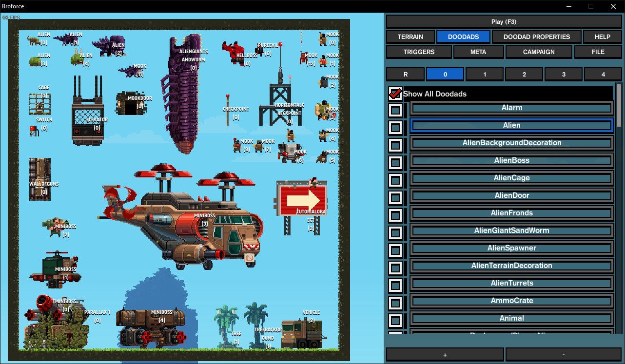Choose the red Hellboss creature sprite
The width and height of the screenshot is (625, 364).
pos(233,52)
